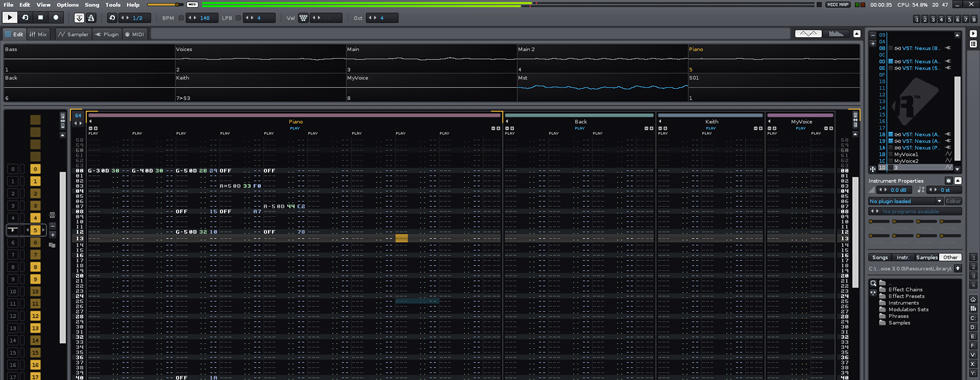Select the Mst track scope
Image resolution: width=980 pixels, height=380 pixels.
point(602,88)
